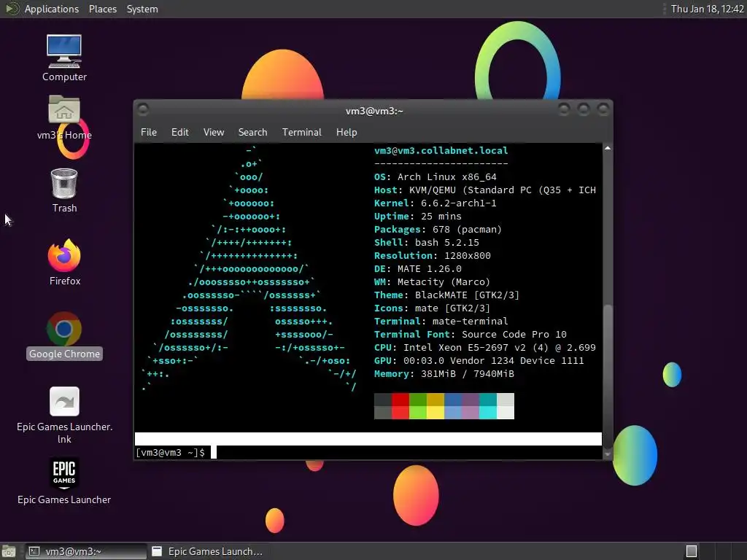Click the 'Memory: 381MiB / 7940MiB' line
The width and height of the screenshot is (747, 560).
tap(444, 374)
